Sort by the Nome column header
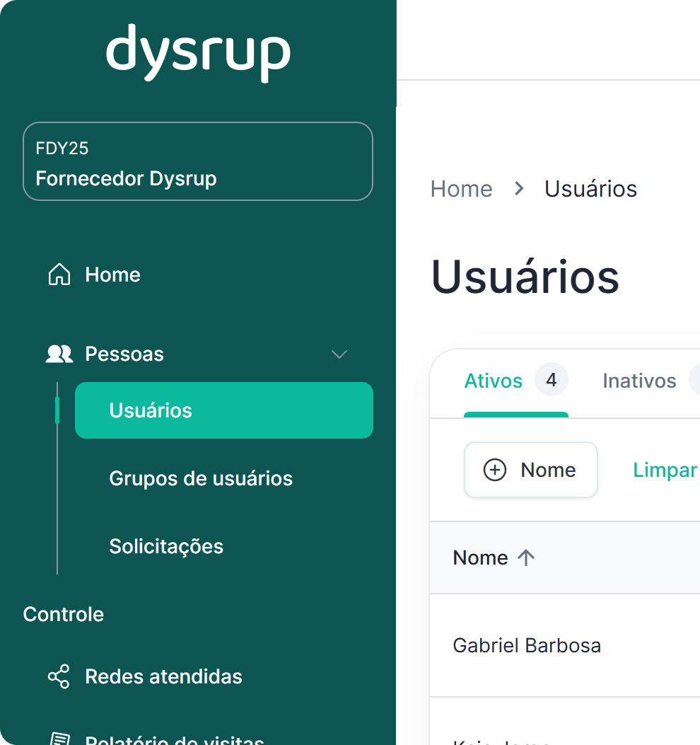The height and width of the screenshot is (745, 700). point(481,558)
